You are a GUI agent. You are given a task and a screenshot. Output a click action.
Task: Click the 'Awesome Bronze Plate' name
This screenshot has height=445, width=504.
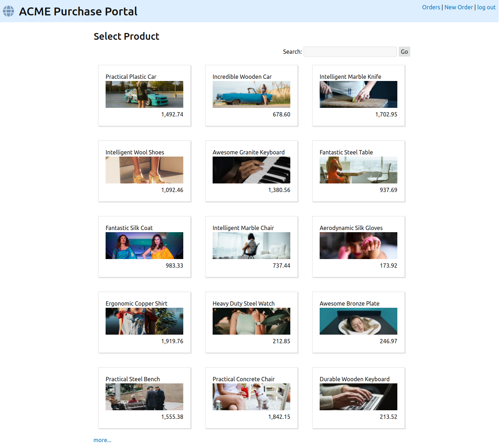349,303
